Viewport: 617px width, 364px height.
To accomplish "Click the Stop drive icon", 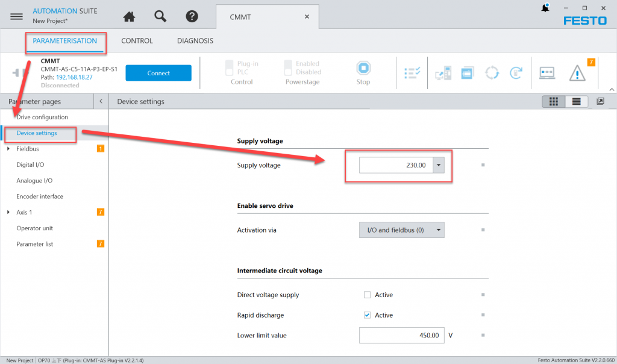I will [363, 68].
